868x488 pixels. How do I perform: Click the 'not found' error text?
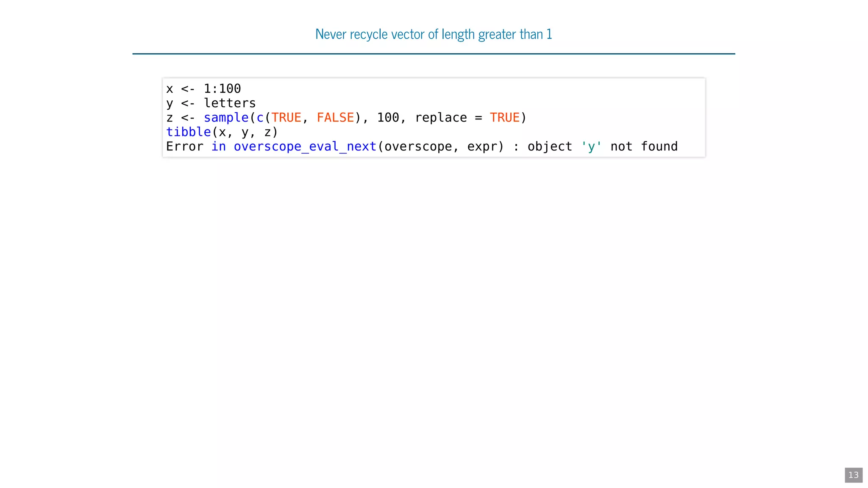pos(644,146)
